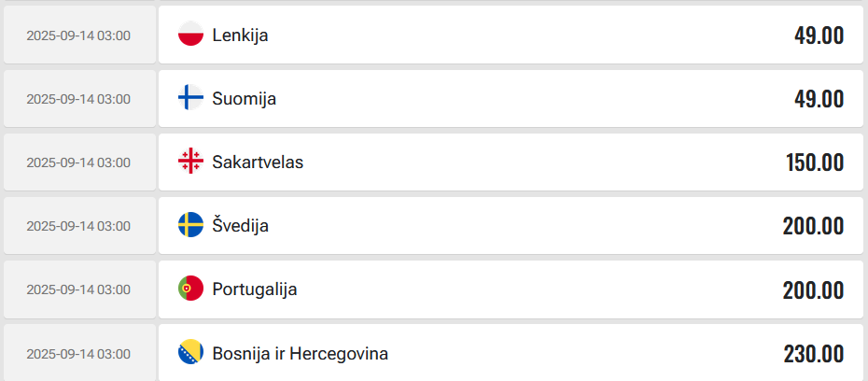Click the Finland flag icon
Image resolution: width=868 pixels, height=381 pixels.
click(x=191, y=99)
